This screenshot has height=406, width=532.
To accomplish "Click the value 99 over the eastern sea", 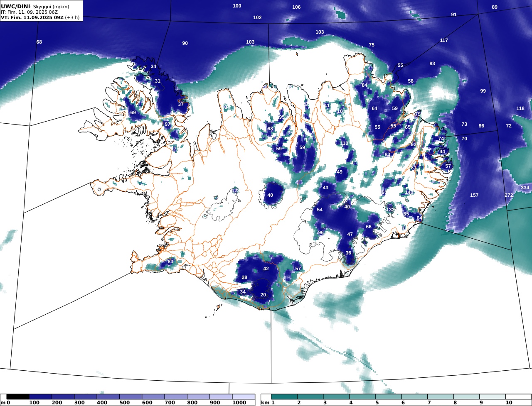I will click(483, 91).
